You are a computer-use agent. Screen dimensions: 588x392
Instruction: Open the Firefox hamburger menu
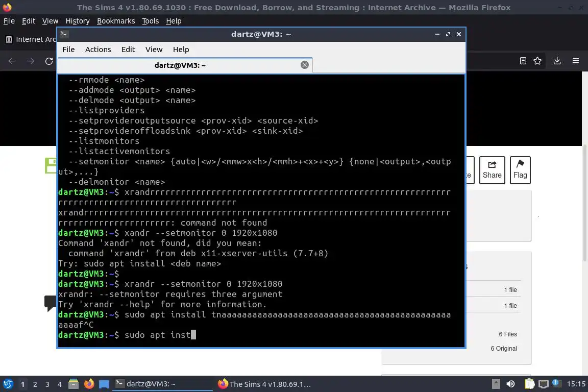[x=576, y=61]
